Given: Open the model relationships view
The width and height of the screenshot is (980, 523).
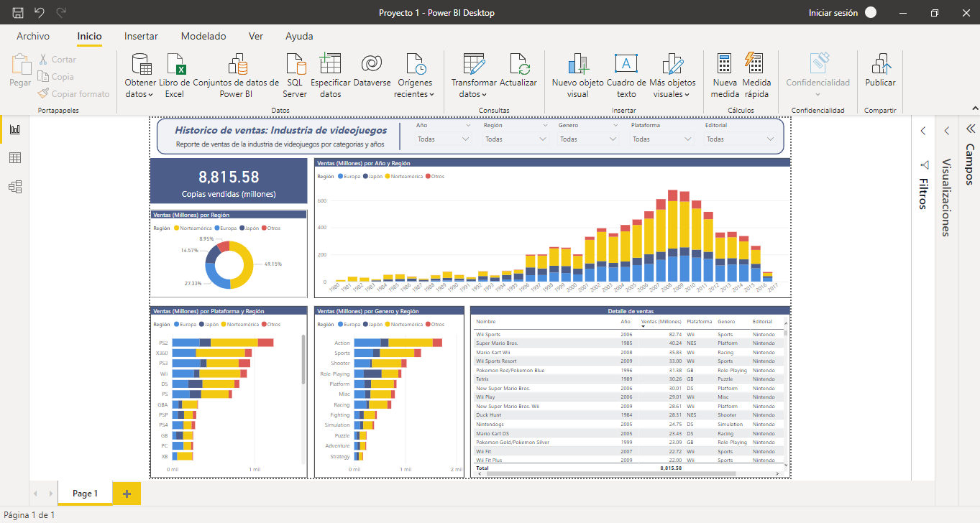Looking at the screenshot, I should tap(14, 187).
